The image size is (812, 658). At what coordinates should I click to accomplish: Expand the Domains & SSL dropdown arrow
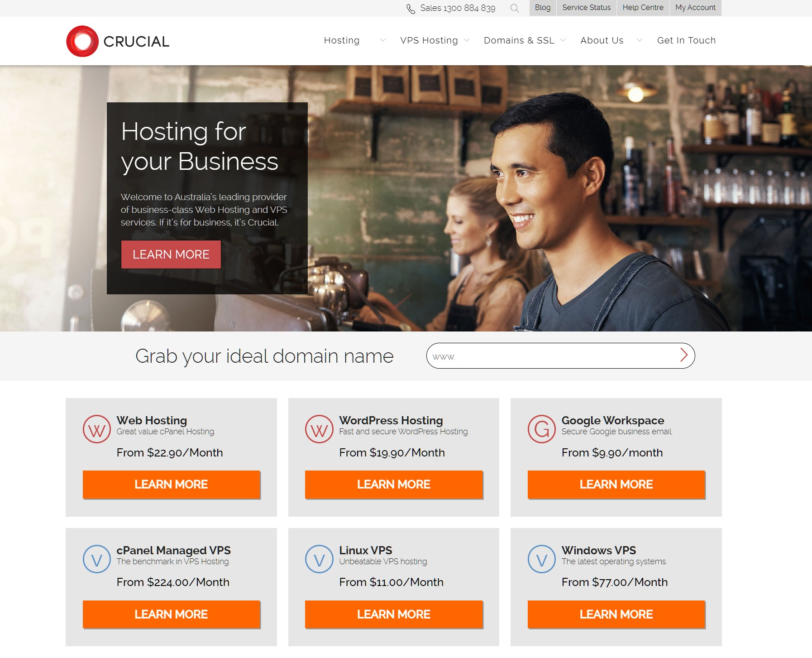pos(563,40)
